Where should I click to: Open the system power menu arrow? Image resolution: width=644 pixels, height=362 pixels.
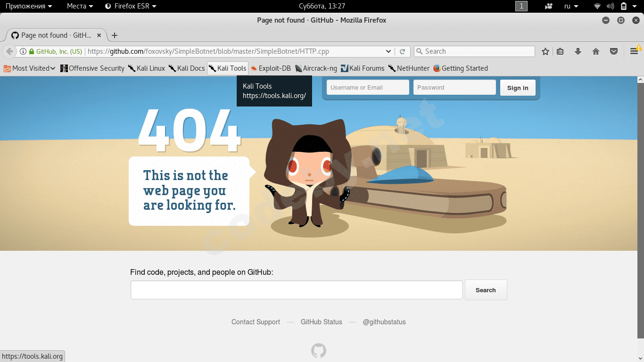coord(636,6)
